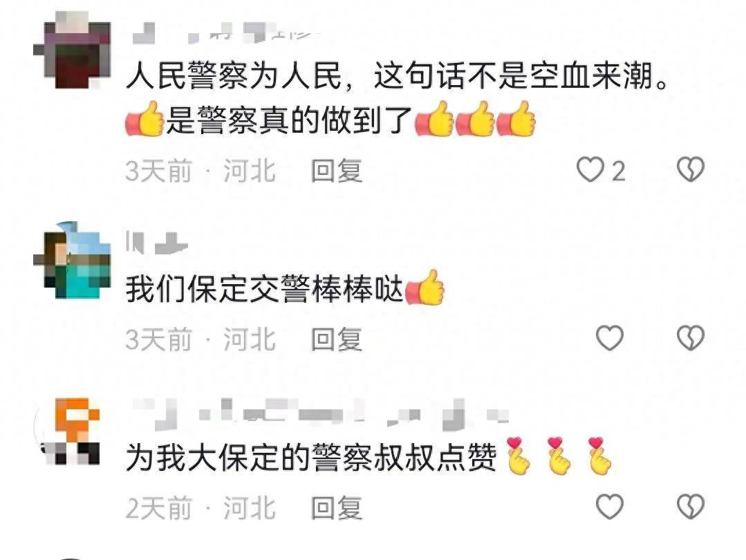Like the 警察叔叔点赞 comment
The width and height of the screenshot is (746, 560).
(610, 507)
